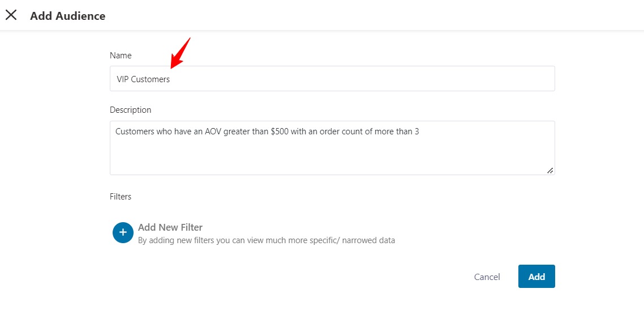Click the Description field label
This screenshot has height=314, width=644.
coord(131,110)
